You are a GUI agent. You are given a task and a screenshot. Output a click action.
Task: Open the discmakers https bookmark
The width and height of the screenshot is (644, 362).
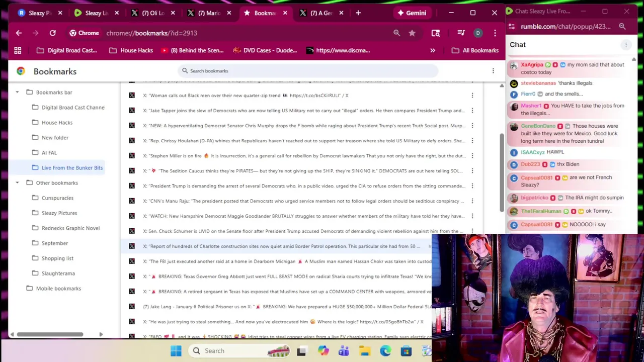[x=338, y=50]
